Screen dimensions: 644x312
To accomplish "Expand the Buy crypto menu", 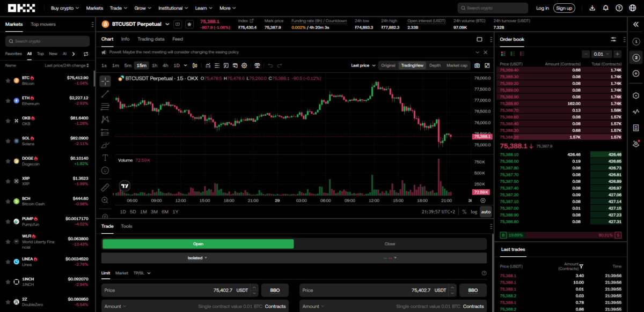I will (65, 8).
